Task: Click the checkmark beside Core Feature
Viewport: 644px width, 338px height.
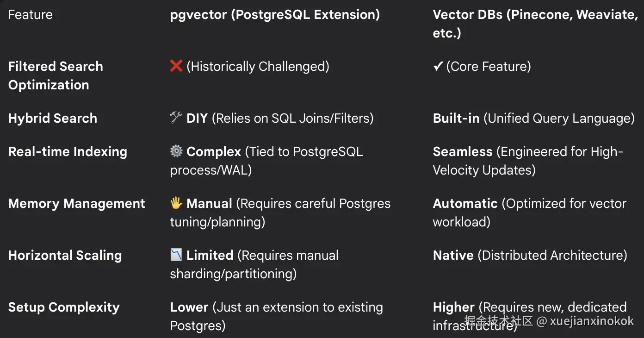Action: point(438,67)
